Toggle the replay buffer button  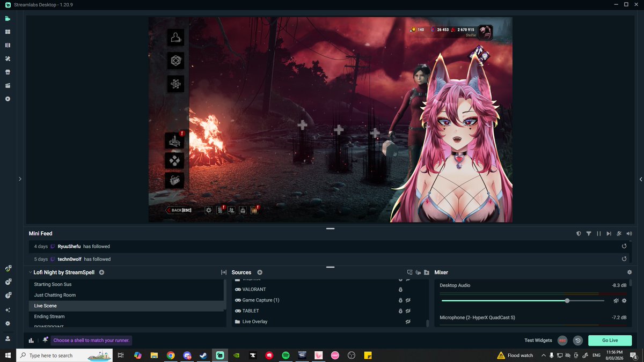click(x=577, y=341)
